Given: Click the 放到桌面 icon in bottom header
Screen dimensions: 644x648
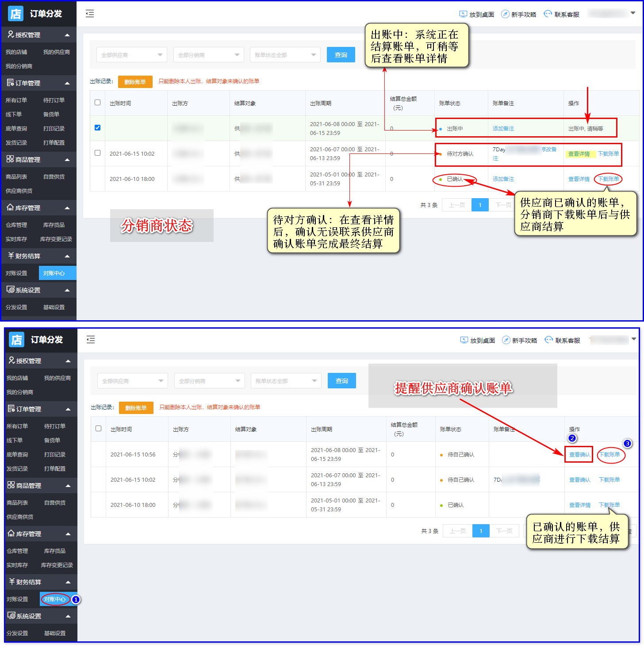Looking at the screenshot, I should click(464, 340).
